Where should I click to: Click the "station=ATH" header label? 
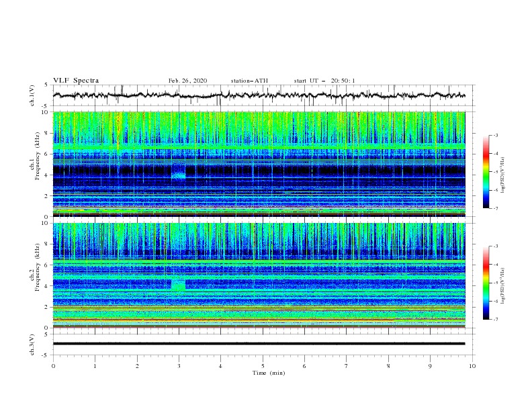coord(249,81)
